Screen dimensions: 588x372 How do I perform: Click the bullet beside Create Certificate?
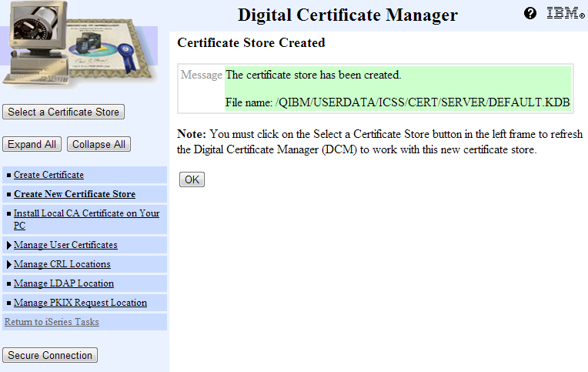(x=9, y=176)
